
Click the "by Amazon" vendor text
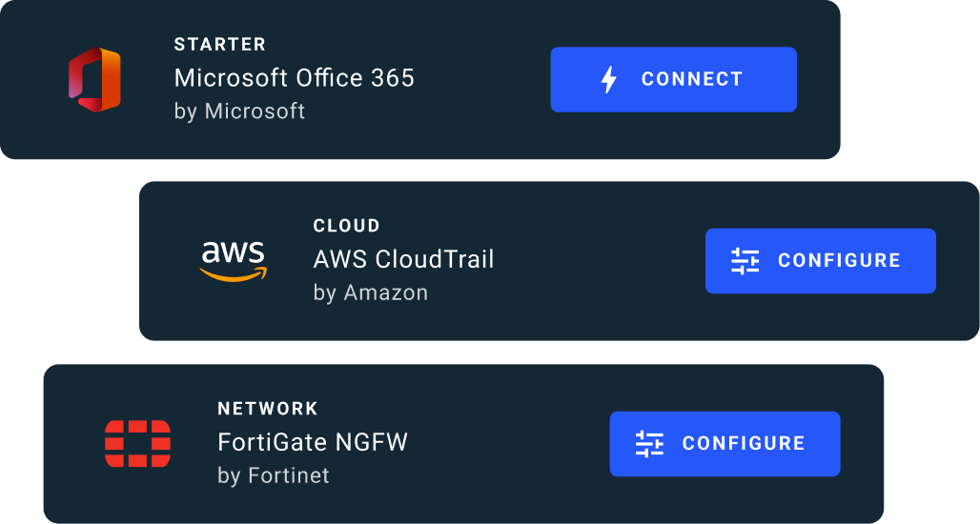(x=370, y=292)
